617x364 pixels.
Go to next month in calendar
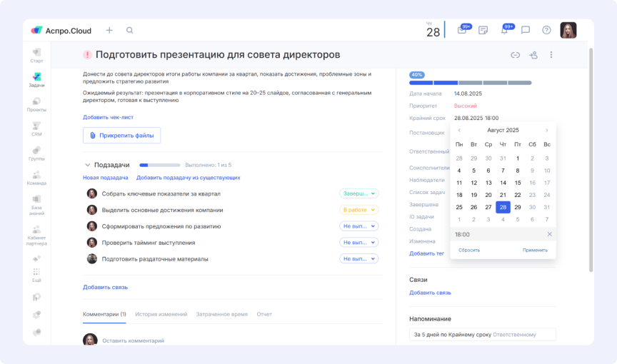547,130
